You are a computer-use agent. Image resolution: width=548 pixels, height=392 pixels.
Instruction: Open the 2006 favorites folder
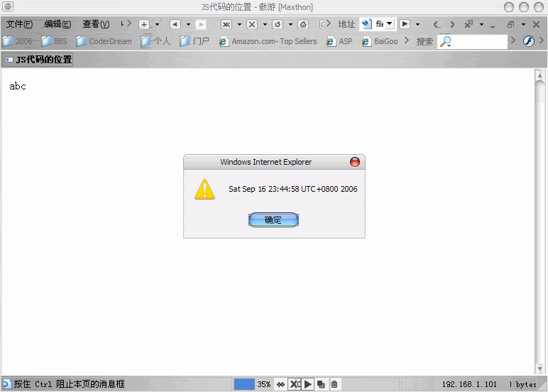[18, 41]
